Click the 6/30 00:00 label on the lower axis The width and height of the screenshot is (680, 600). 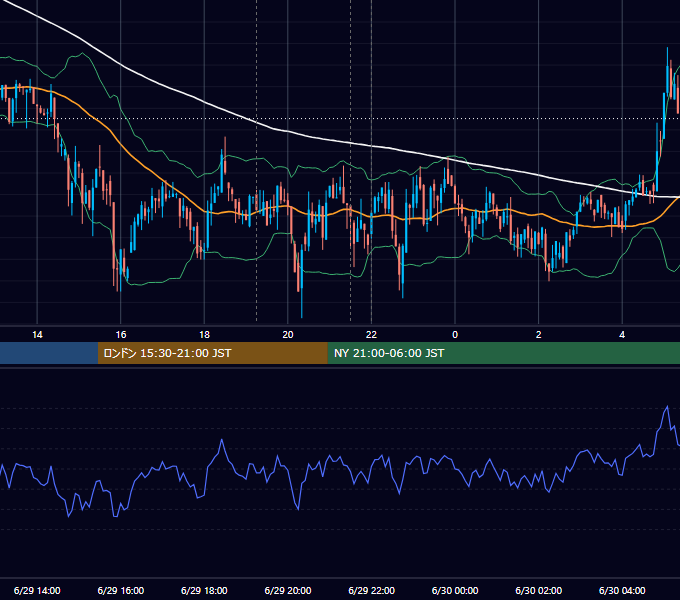click(455, 590)
